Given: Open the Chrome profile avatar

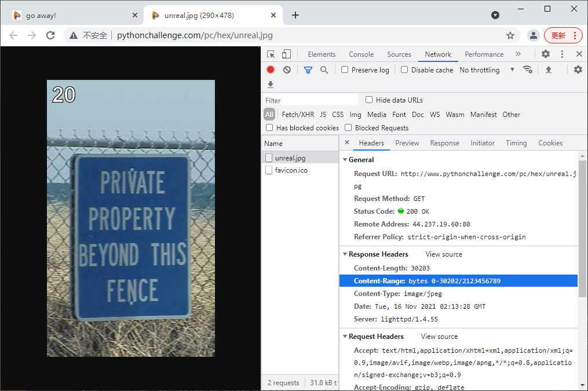Looking at the screenshot, I should [533, 35].
